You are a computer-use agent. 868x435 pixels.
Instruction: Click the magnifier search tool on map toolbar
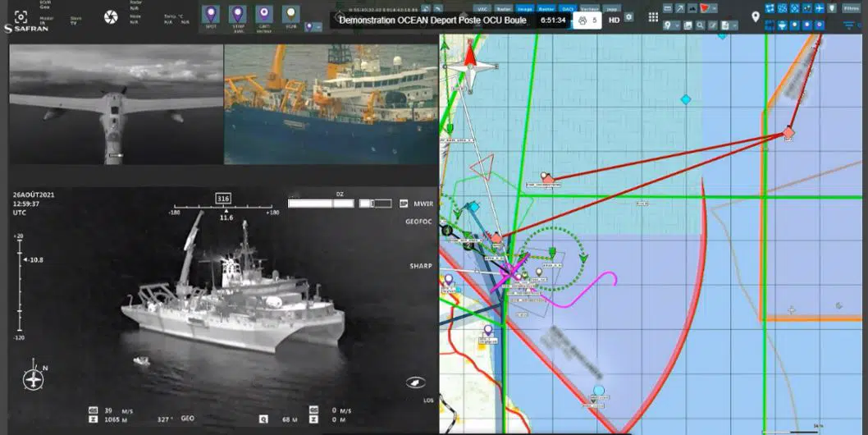702,26
